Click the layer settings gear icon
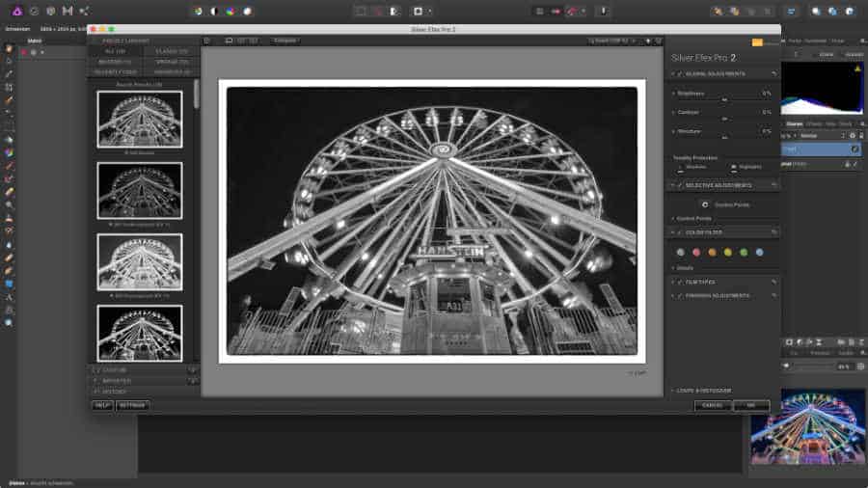Image resolution: width=868 pixels, height=488 pixels. (x=853, y=136)
